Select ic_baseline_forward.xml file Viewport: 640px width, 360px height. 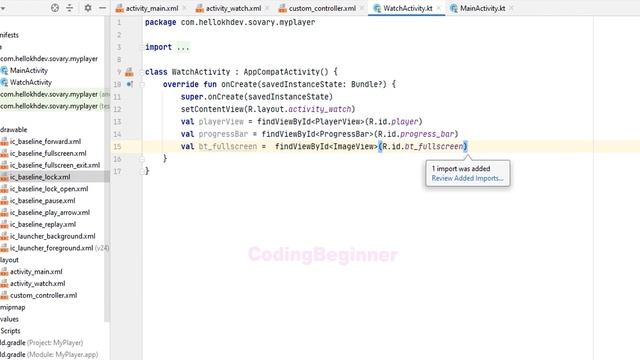[x=45, y=142]
